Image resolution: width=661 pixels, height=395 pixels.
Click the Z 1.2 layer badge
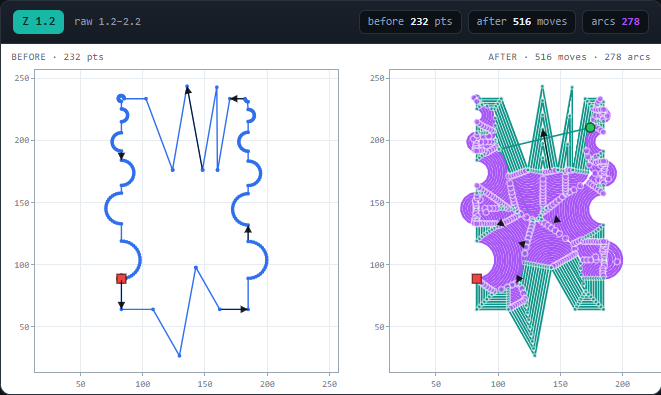click(x=38, y=22)
